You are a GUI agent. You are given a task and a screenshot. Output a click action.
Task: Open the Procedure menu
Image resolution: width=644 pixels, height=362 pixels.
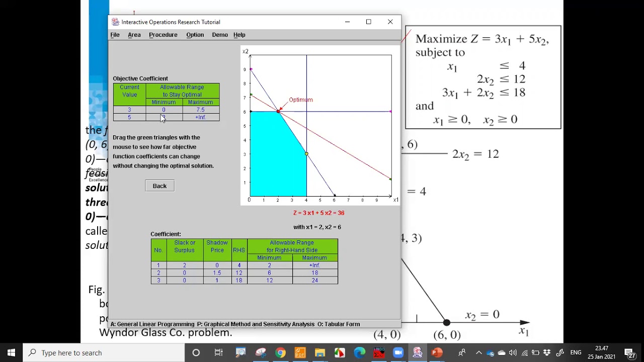click(x=163, y=35)
